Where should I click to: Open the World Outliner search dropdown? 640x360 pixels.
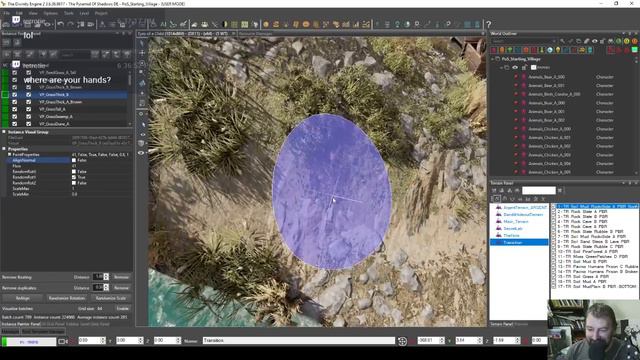[x=554, y=41]
